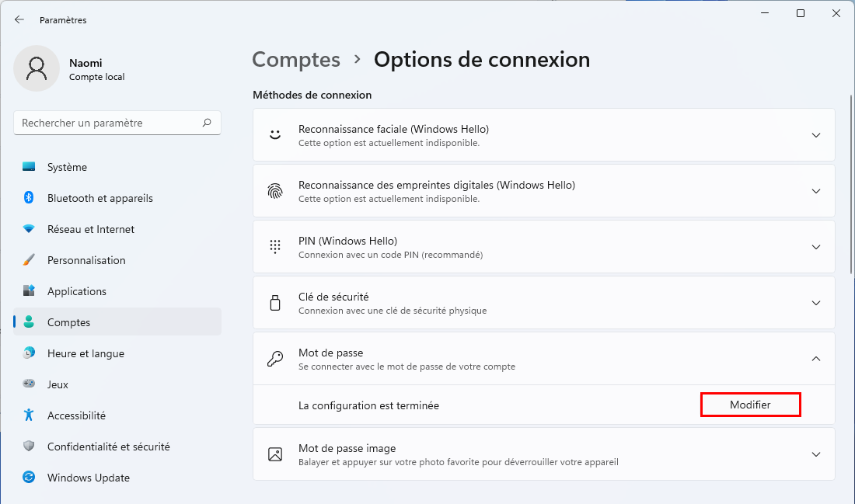Open the Système settings category
855x504 pixels.
(x=117, y=167)
